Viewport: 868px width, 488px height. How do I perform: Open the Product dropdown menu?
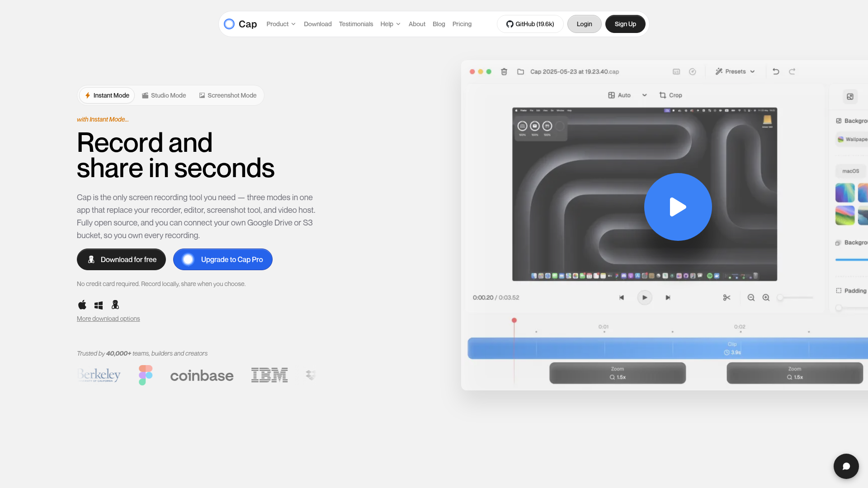point(281,24)
